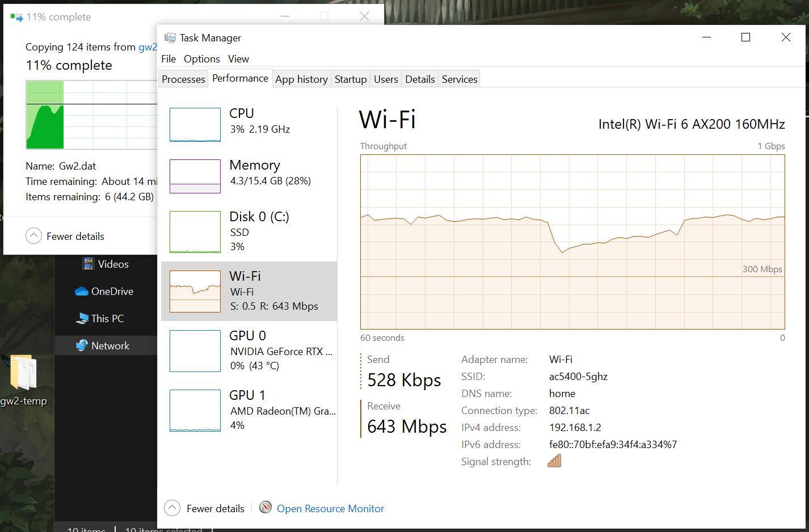Select the CPU performance graph thumbnail
Screen dimensions: 809x532
(195, 125)
